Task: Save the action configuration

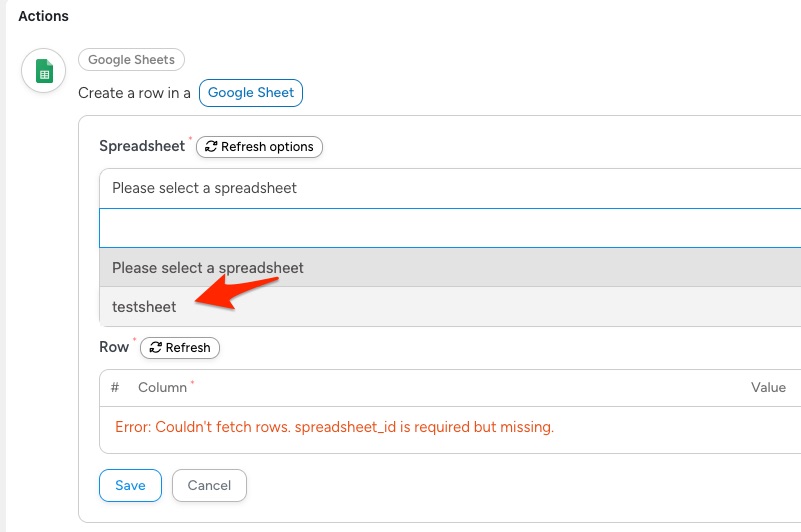Action: [130, 485]
